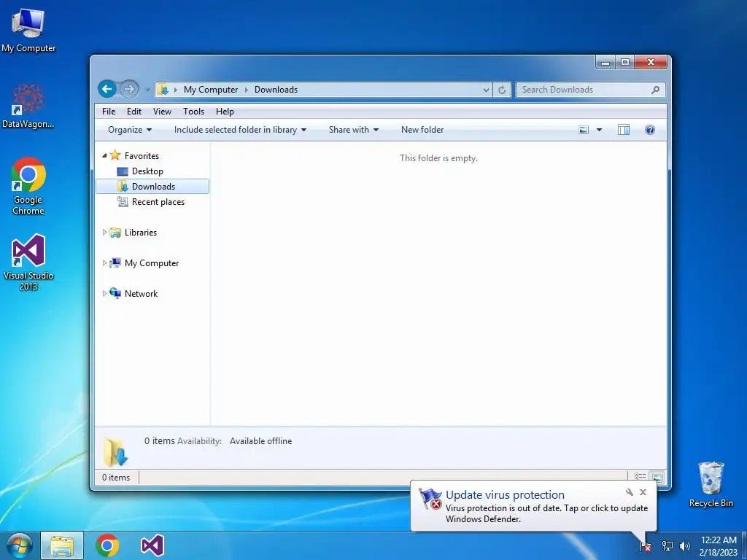Expand the arrow between My Computer and Downloads
Screen dimensions: 747x560
(247, 90)
